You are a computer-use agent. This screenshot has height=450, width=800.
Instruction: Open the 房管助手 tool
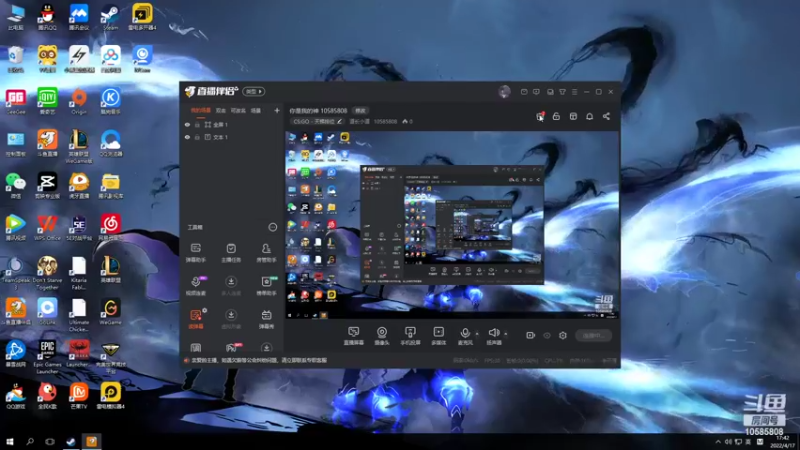coord(266,253)
